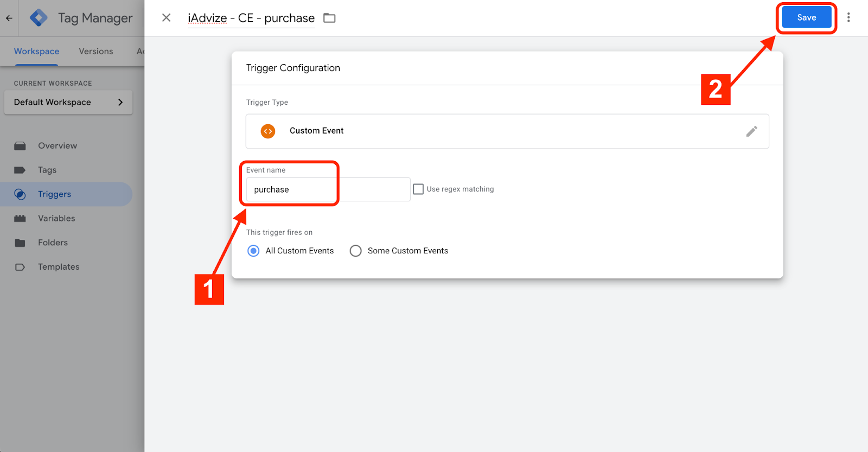The width and height of the screenshot is (868, 452).
Task: Click the Variables sidebar icon
Action: 20,219
